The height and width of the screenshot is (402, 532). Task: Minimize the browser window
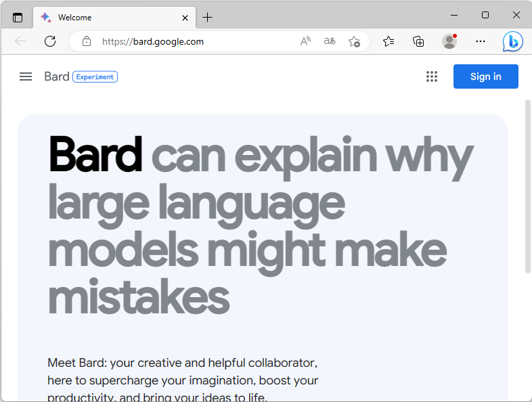(x=454, y=16)
